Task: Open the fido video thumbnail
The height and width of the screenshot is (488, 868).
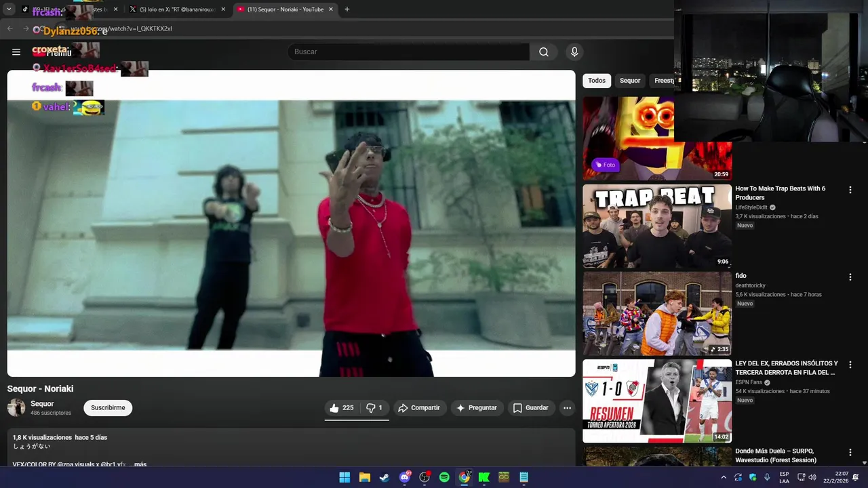Action: point(657,314)
